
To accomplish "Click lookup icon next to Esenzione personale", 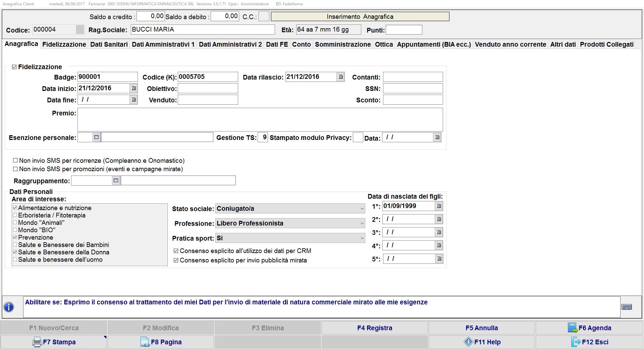I will click(96, 137).
